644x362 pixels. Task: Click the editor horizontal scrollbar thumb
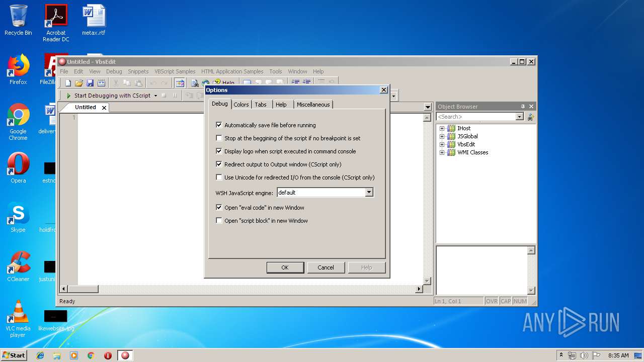point(84,289)
